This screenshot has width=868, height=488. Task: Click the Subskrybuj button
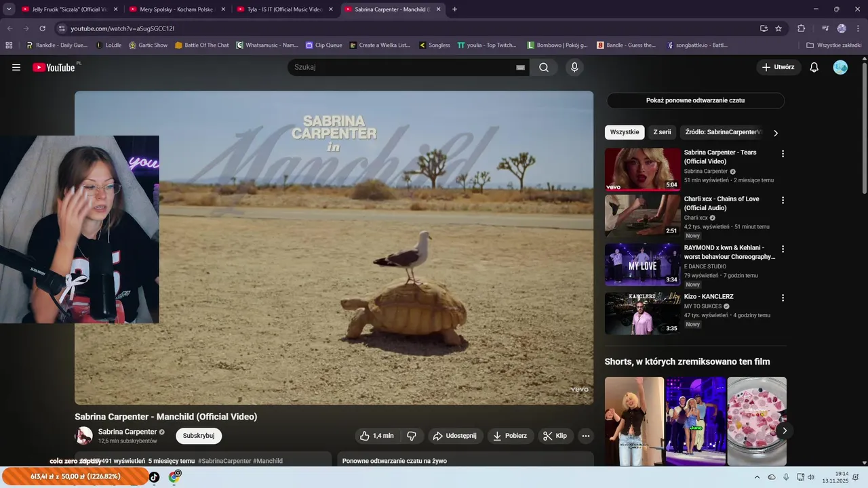pyautogui.click(x=199, y=436)
